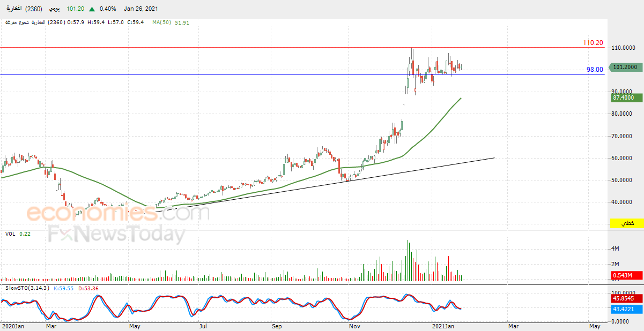Click the 2021Jan time axis marker
This screenshot has height=331, width=644.
[x=443, y=326]
